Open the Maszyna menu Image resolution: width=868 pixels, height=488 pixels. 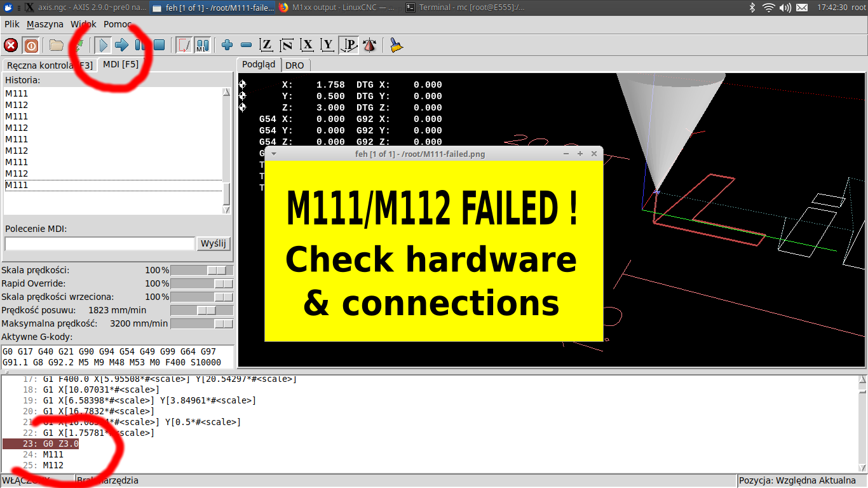point(45,24)
